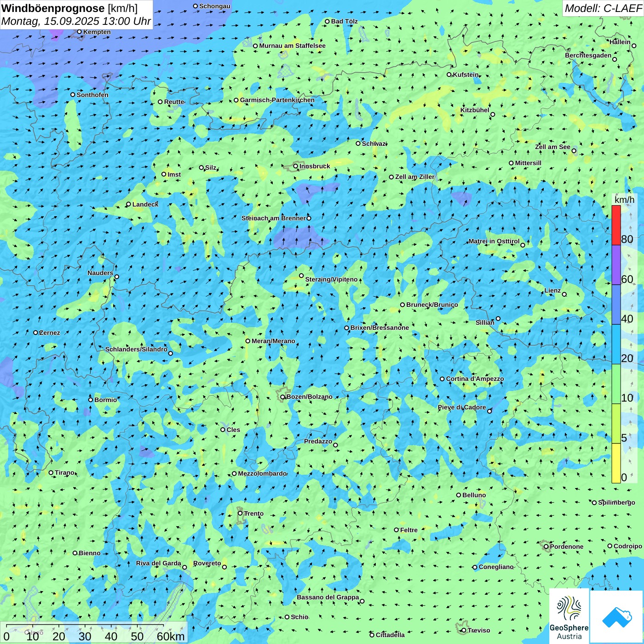This screenshot has height=644, width=644.
Task: Click the Treviso city label
Action: coord(479,630)
